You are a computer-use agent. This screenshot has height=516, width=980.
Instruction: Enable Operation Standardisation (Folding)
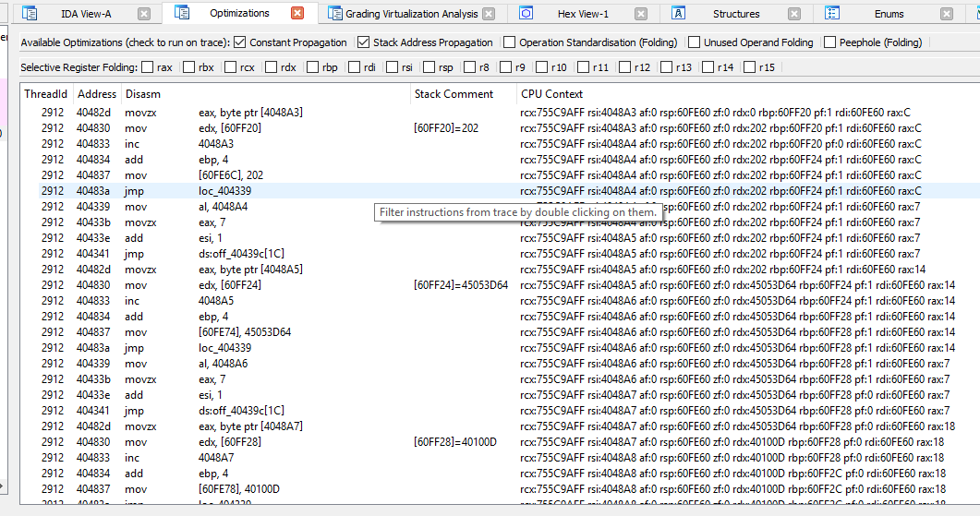click(x=509, y=42)
